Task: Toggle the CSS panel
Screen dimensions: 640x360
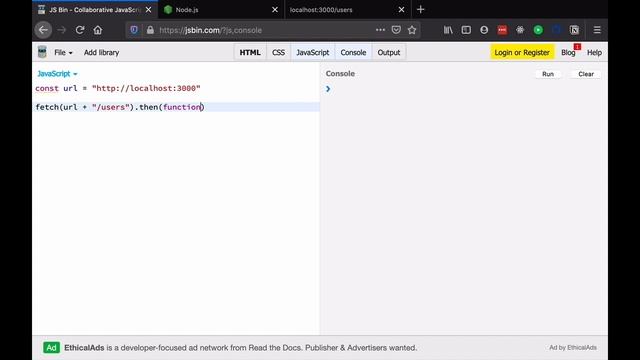Action: tap(278, 53)
